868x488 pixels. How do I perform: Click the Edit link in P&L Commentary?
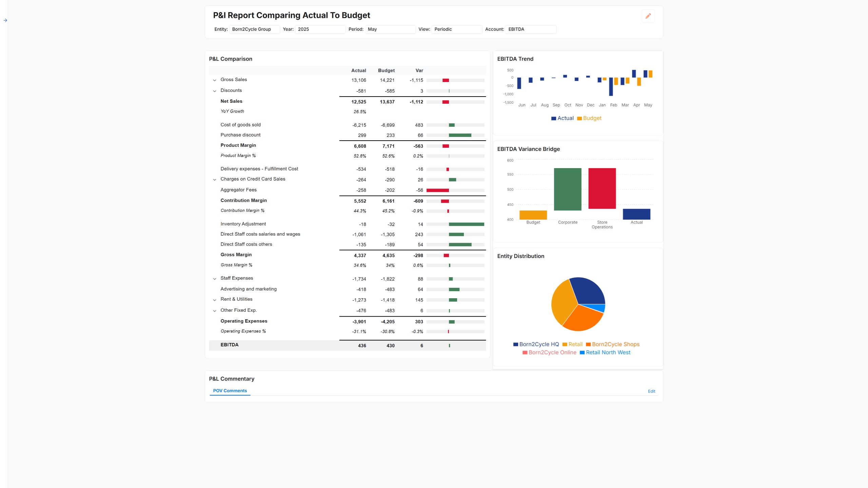pyautogui.click(x=651, y=391)
